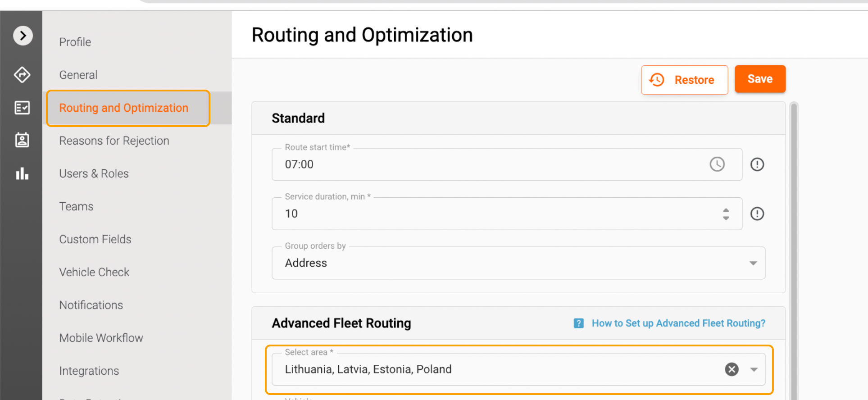Adjust Service duration using the stepper arrows

tap(726, 214)
